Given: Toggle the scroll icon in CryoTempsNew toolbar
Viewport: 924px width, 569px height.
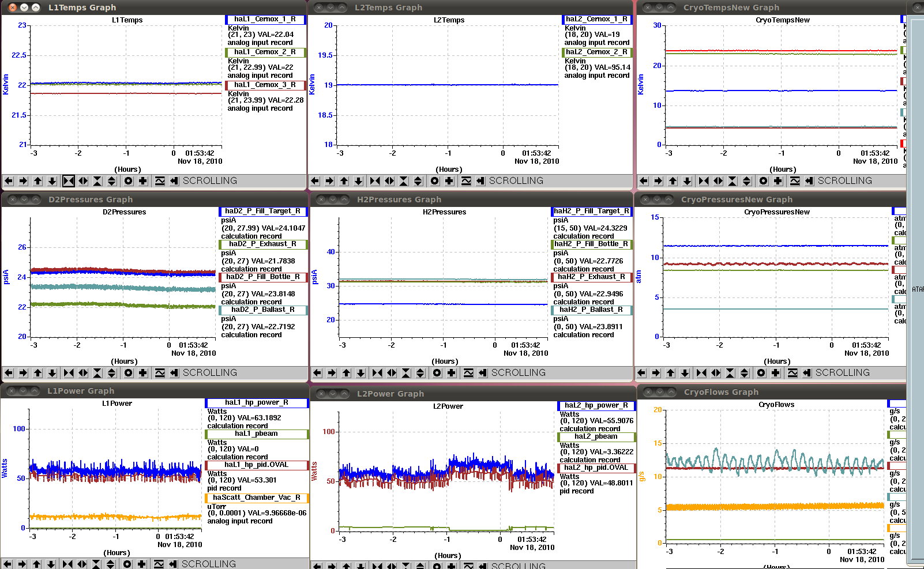Looking at the screenshot, I should pos(809,181).
